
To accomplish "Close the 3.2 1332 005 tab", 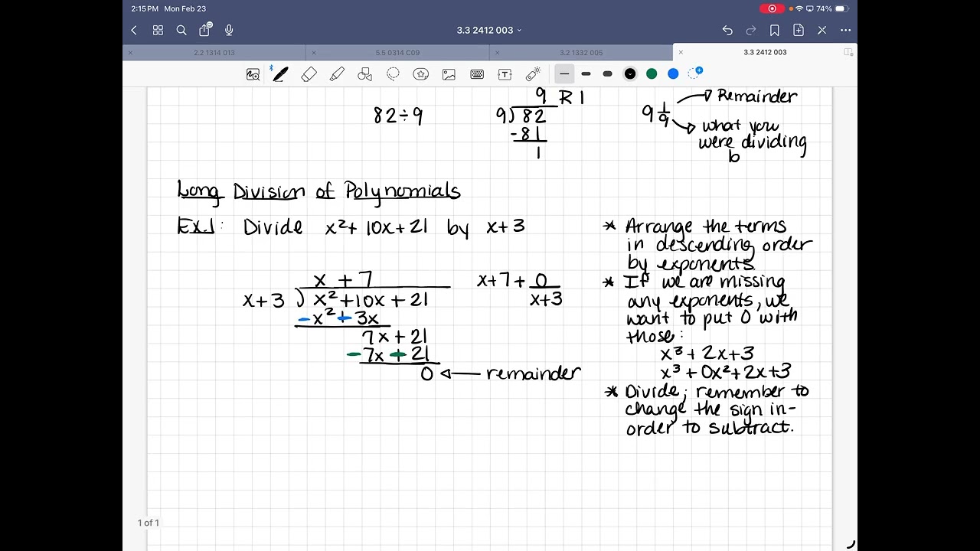I will tap(498, 53).
